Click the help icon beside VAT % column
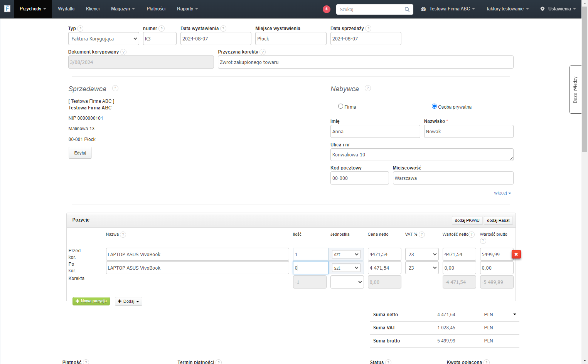Image resolution: width=588 pixels, height=364 pixels. 422,234
